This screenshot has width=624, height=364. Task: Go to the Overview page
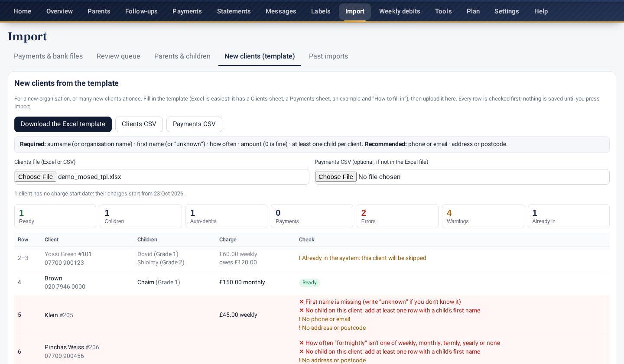(x=59, y=11)
